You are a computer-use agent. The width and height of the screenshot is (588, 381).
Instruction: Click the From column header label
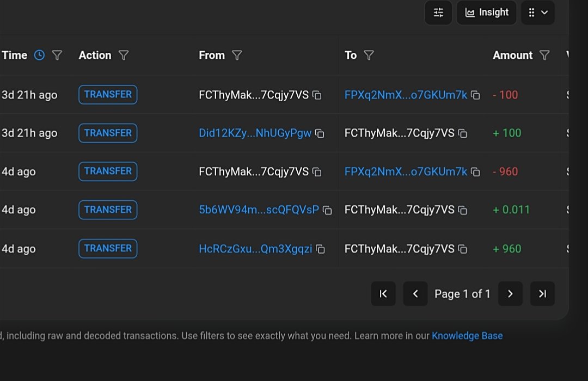[211, 56]
